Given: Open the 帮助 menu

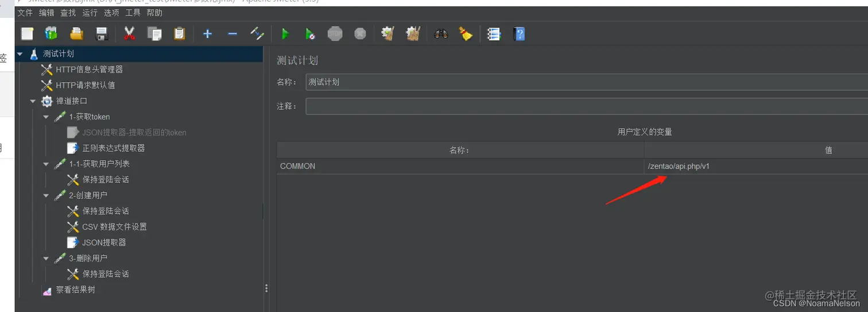Looking at the screenshot, I should 154,13.
